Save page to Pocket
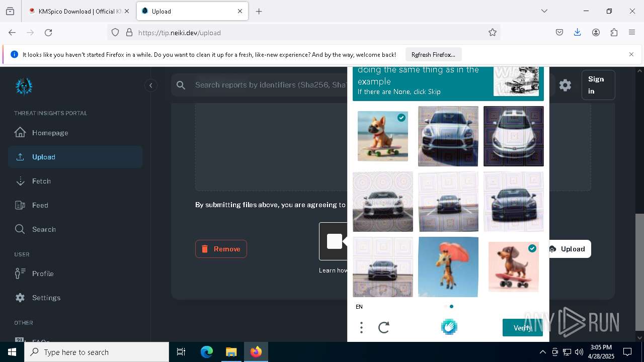The width and height of the screenshot is (644, 362). click(x=559, y=32)
